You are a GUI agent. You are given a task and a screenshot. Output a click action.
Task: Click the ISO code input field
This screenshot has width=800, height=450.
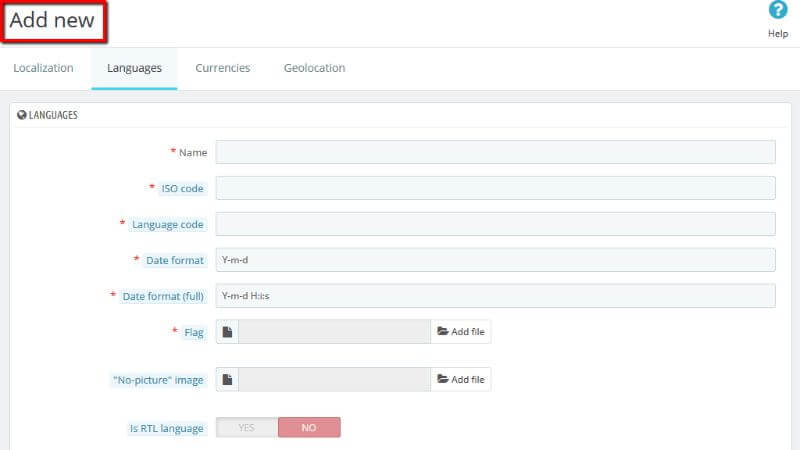(495, 188)
